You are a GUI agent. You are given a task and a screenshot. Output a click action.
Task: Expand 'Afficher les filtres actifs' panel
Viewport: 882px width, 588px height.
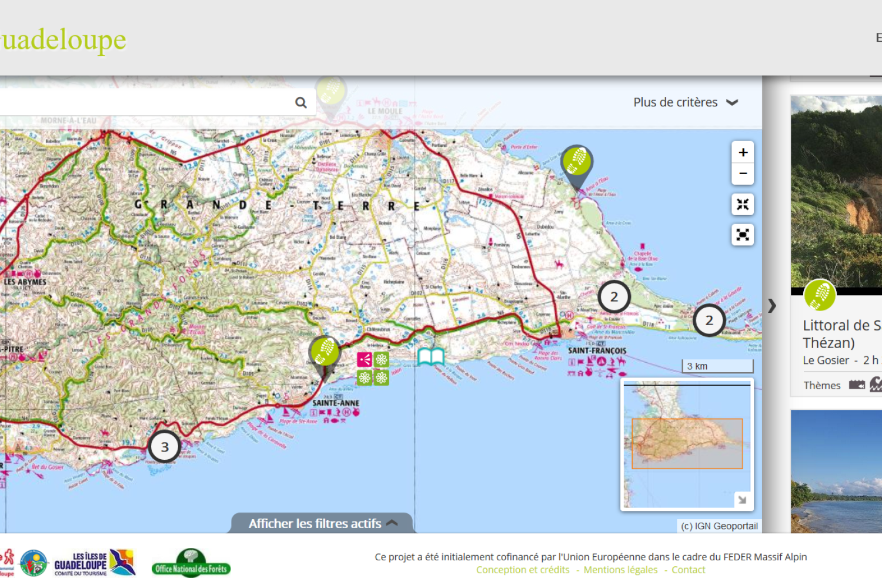click(x=323, y=523)
